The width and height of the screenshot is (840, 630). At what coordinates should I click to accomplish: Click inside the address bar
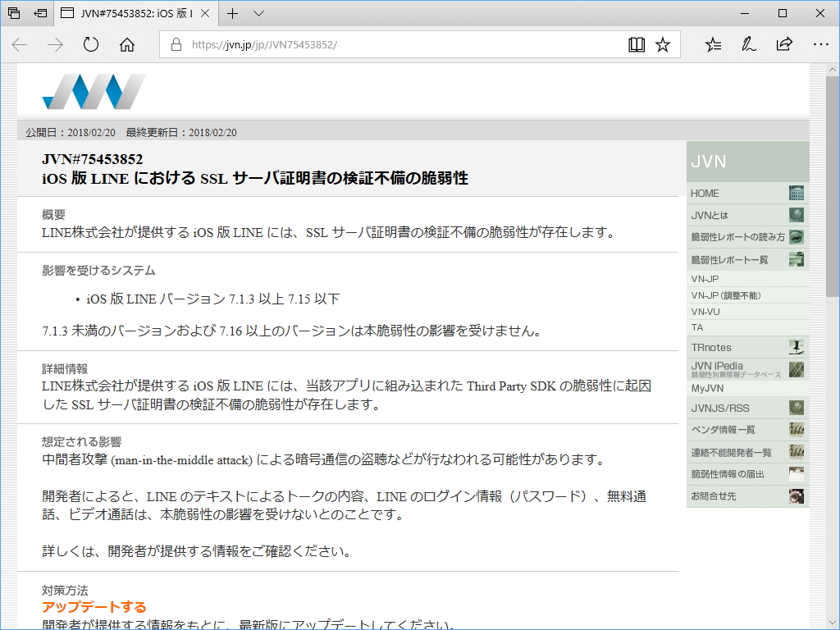(x=369, y=45)
